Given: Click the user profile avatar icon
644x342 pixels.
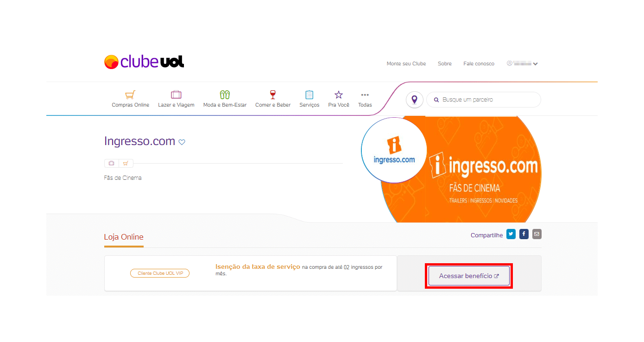Looking at the screenshot, I should click(x=510, y=63).
